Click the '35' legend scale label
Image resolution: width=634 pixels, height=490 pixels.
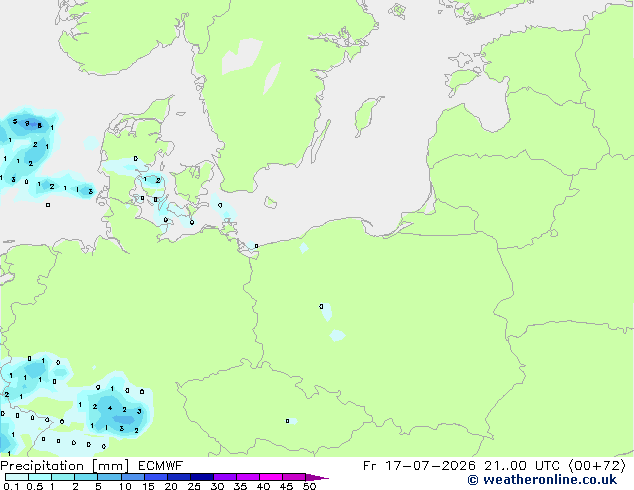click(x=240, y=486)
